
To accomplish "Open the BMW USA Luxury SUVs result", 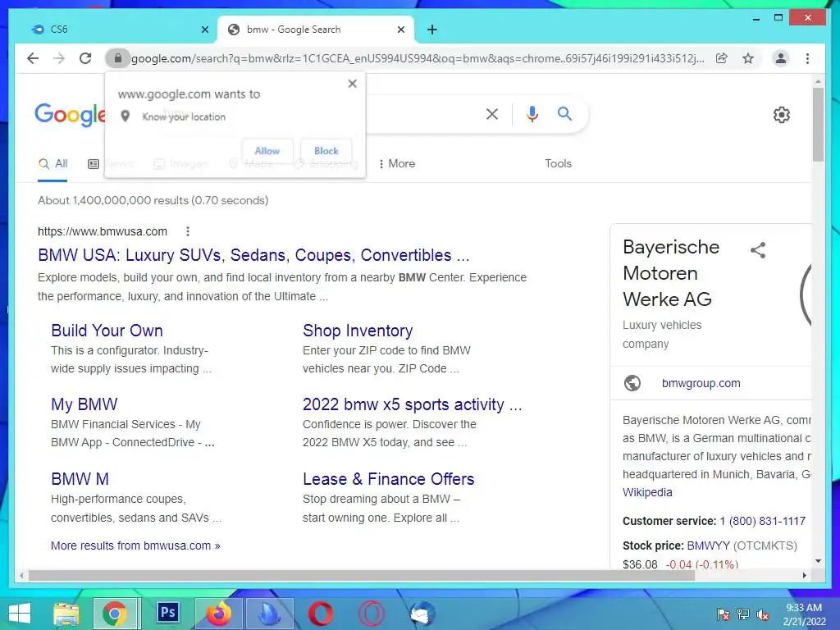I will pyautogui.click(x=253, y=256).
